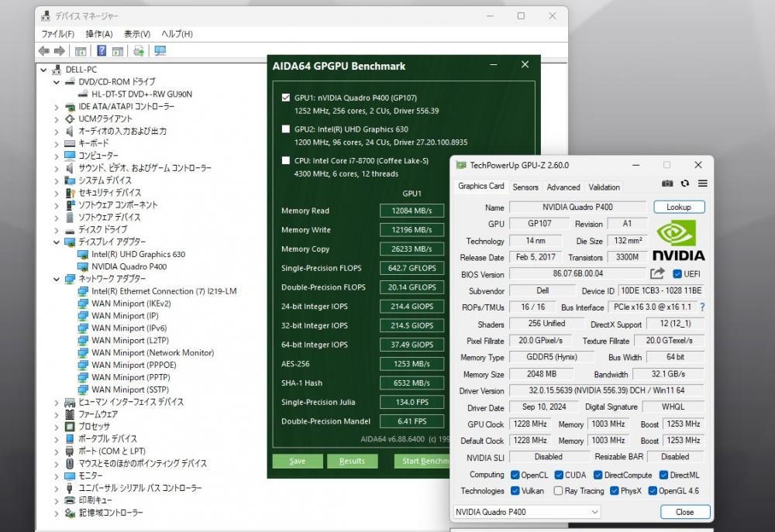Click Results in AIDA64 benchmark
Screen dimensions: 775x532
pyautogui.click(x=352, y=461)
